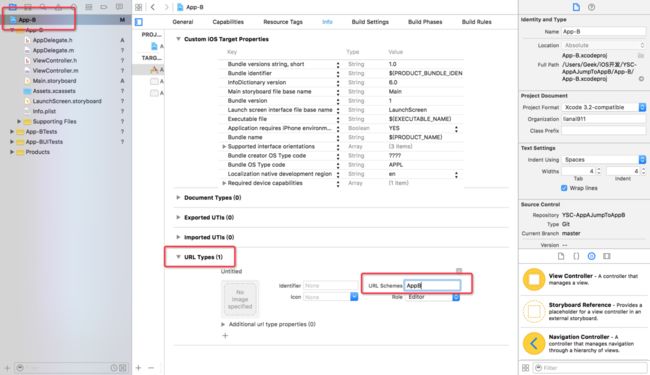Click the URL type Identifier field

pos(330,285)
